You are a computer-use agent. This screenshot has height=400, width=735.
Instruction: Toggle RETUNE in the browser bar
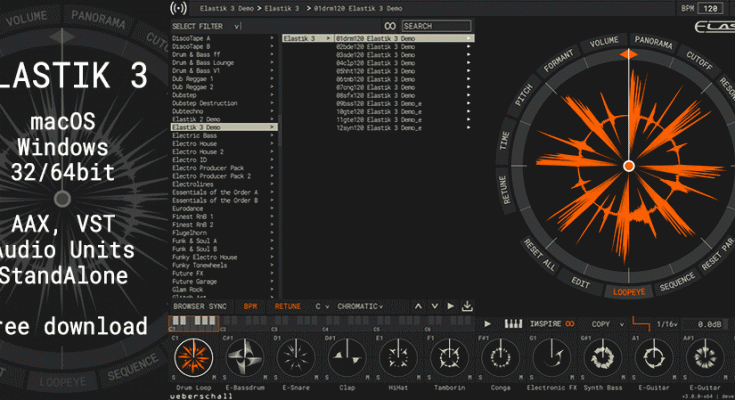click(x=288, y=306)
